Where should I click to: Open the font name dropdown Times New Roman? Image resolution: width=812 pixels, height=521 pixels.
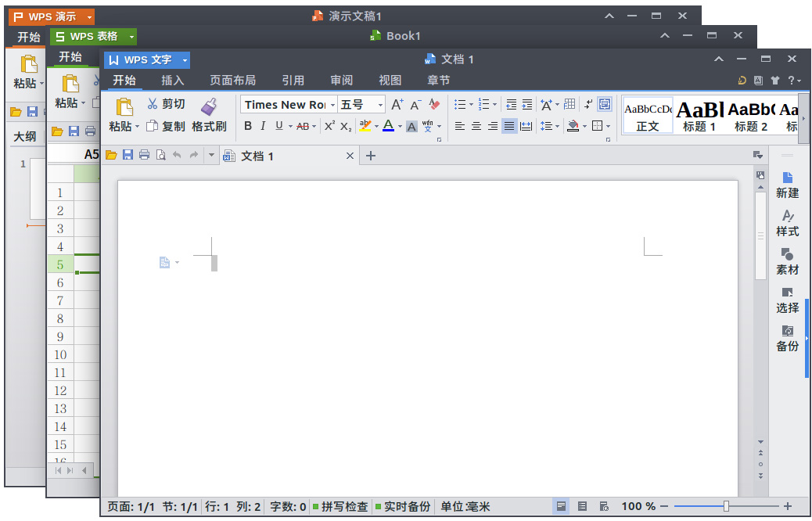pos(332,105)
